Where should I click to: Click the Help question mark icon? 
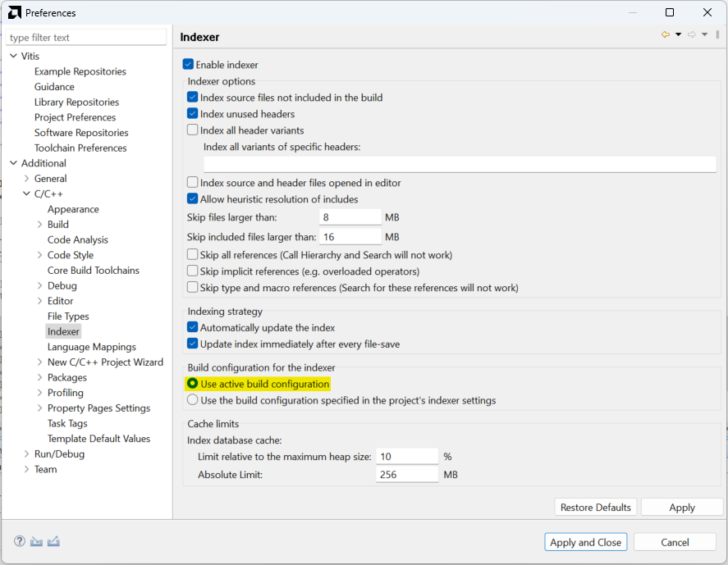pos(20,541)
